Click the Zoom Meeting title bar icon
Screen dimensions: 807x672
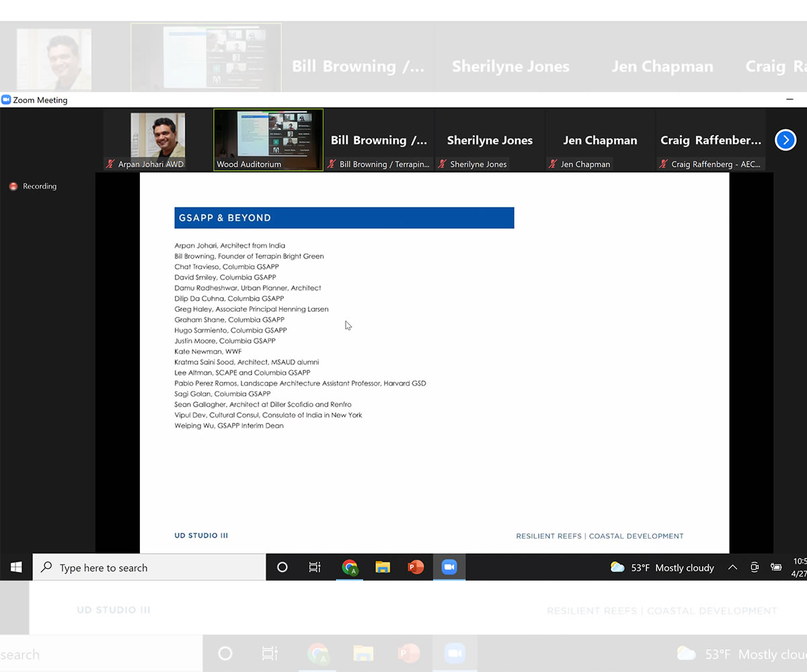pyautogui.click(x=6, y=99)
